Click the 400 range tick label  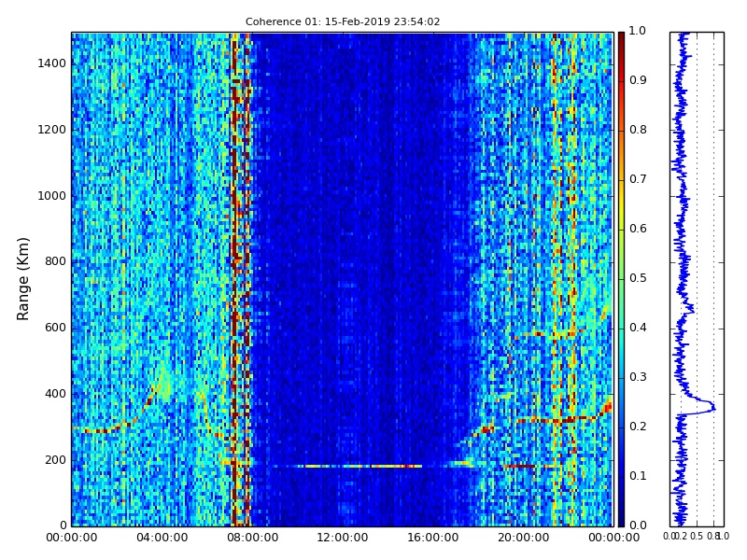pos(55,394)
